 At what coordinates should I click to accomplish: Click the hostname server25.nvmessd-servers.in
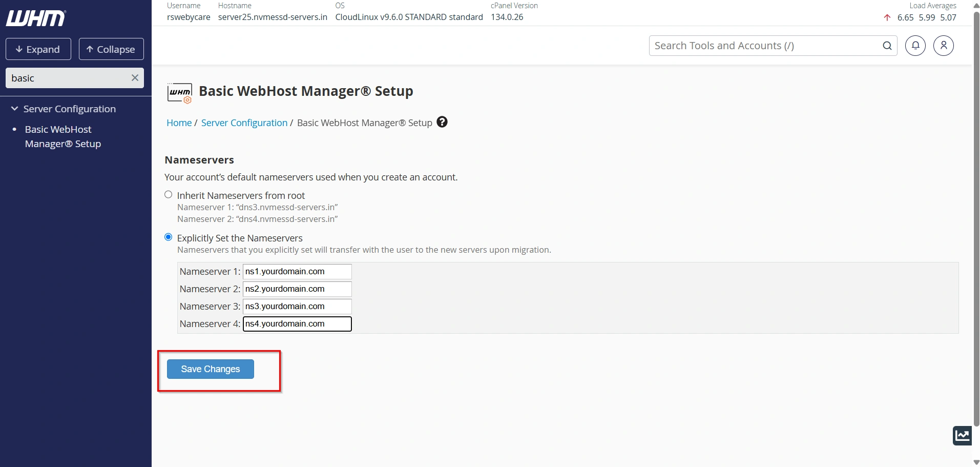coord(273,17)
